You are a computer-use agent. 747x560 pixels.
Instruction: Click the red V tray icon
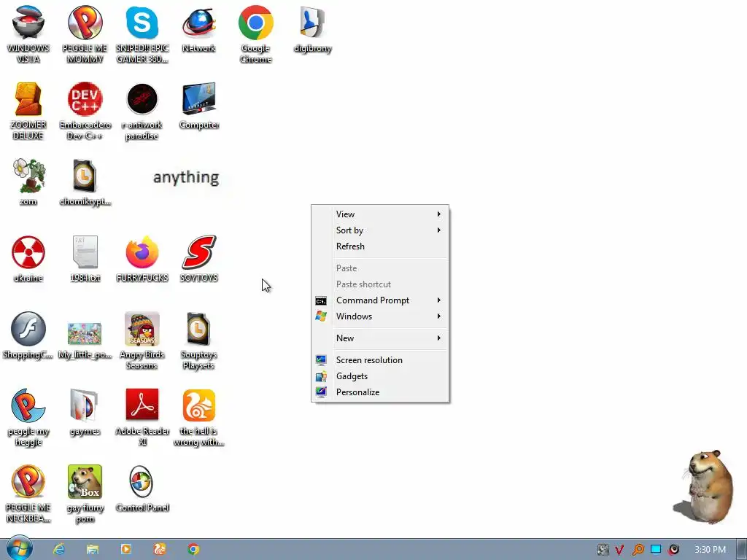(x=619, y=550)
